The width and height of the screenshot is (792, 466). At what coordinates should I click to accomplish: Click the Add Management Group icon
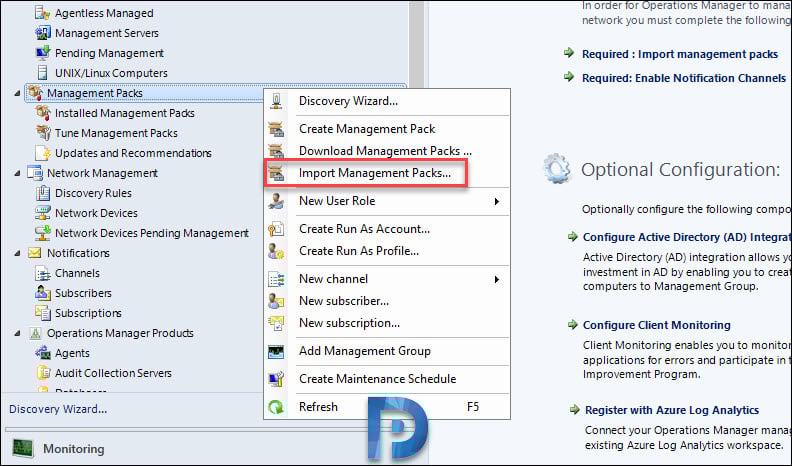276,351
